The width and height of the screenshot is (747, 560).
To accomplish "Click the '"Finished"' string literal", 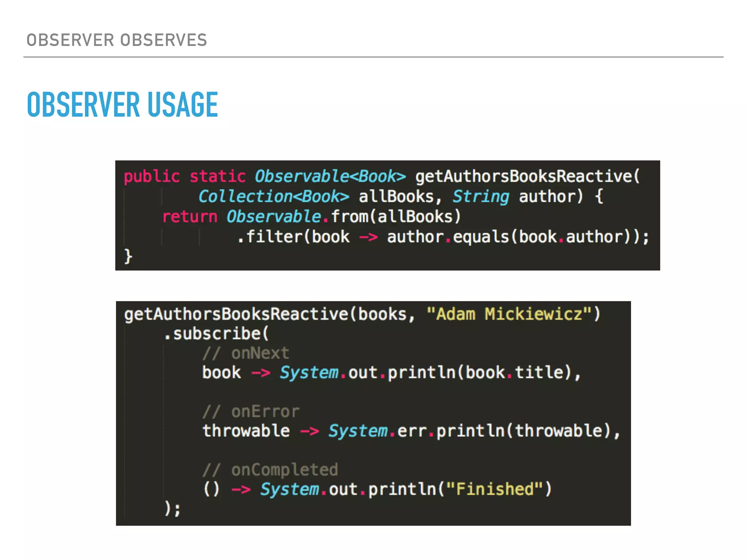I will pos(495,489).
